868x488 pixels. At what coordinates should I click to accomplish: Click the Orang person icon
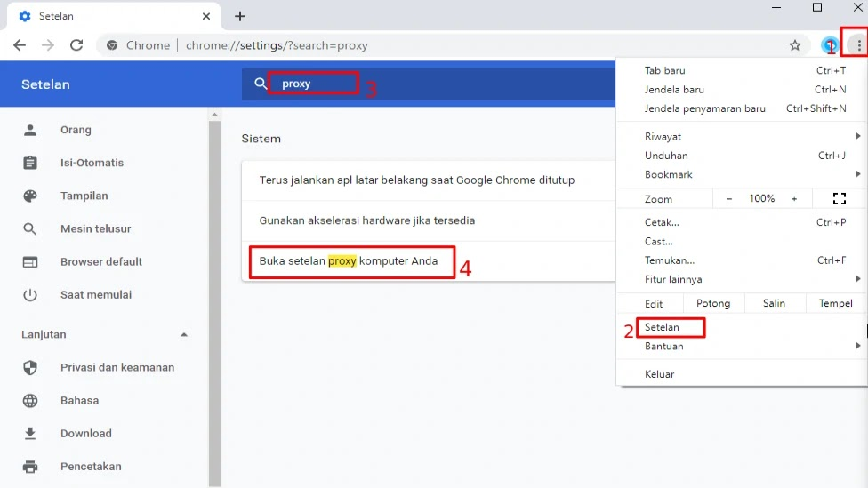(x=30, y=130)
